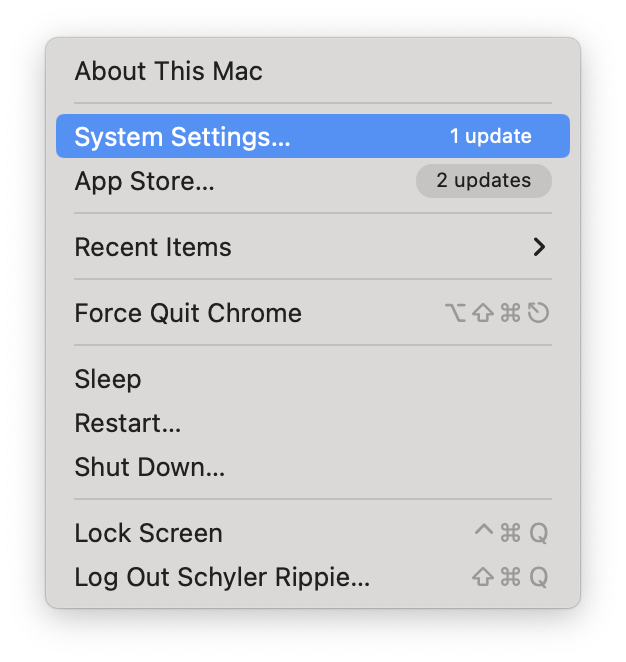Click the "2 updates" pill badge
The image size is (626, 662).
pos(483,181)
